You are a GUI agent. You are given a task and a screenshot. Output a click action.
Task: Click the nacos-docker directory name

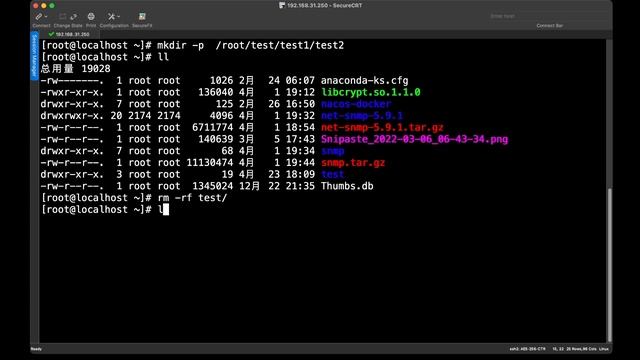click(x=356, y=104)
